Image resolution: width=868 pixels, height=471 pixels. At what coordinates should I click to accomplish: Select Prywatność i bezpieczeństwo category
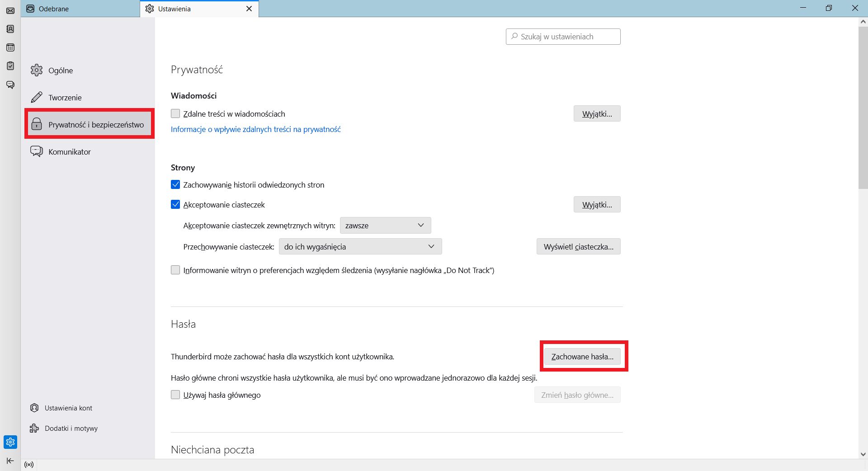pyautogui.click(x=90, y=124)
